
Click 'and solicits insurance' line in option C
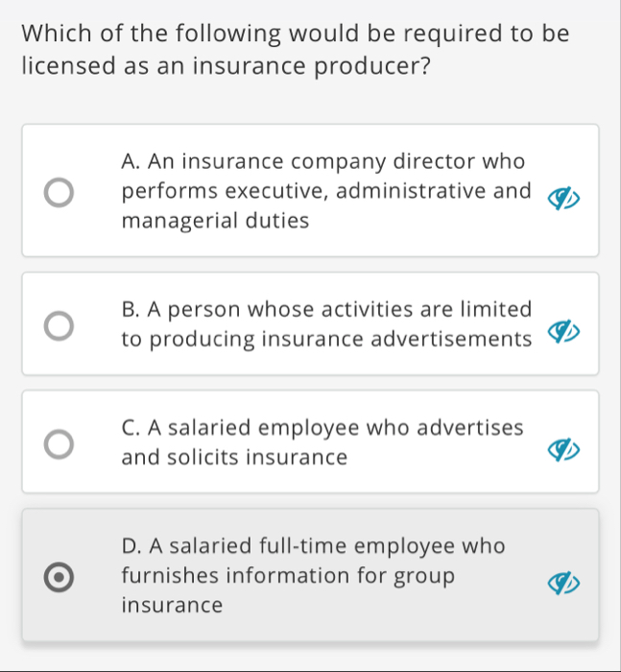[x=234, y=458]
